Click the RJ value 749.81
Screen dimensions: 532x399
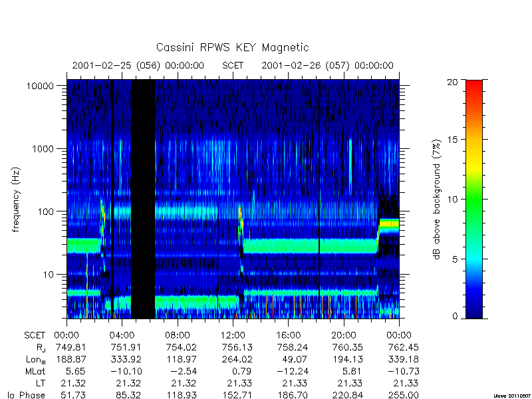pyautogui.click(x=71, y=348)
